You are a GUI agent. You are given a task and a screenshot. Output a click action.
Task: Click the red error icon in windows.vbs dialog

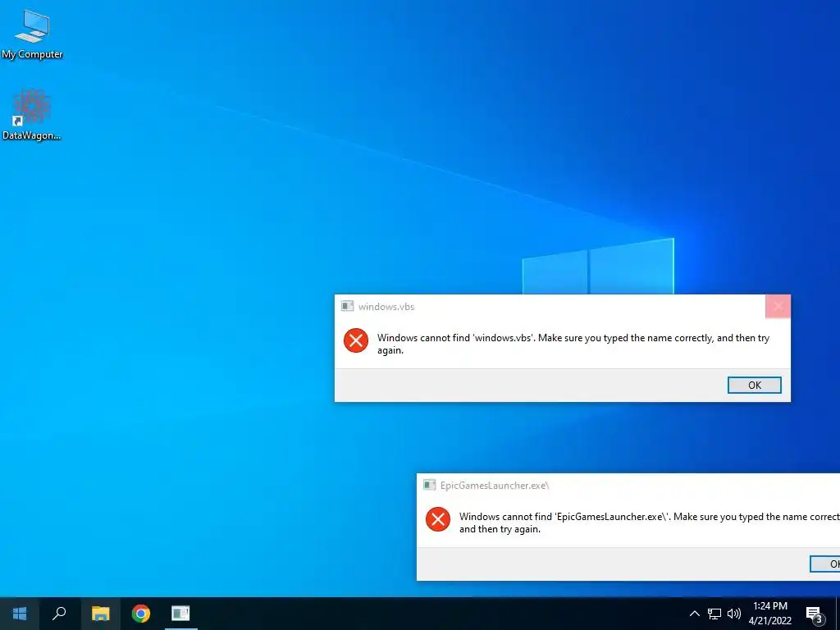tap(356, 340)
